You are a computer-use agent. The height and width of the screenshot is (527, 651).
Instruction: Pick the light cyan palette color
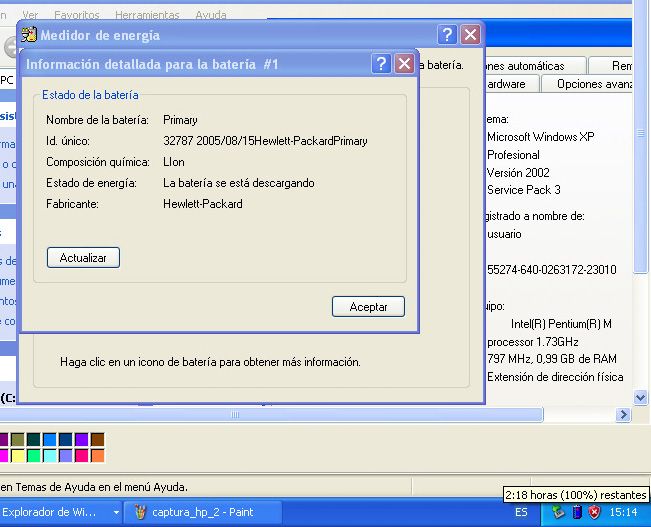click(50, 456)
